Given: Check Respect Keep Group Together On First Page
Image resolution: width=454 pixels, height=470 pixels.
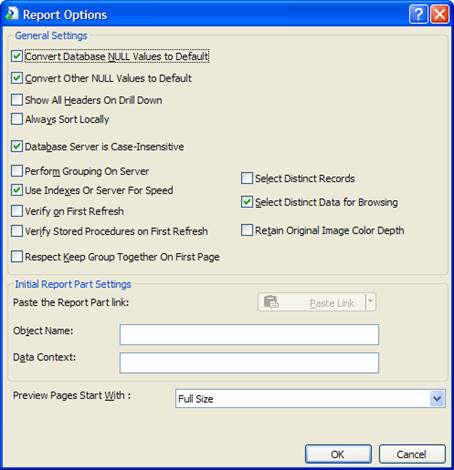Looking at the screenshot, I should point(17,257).
